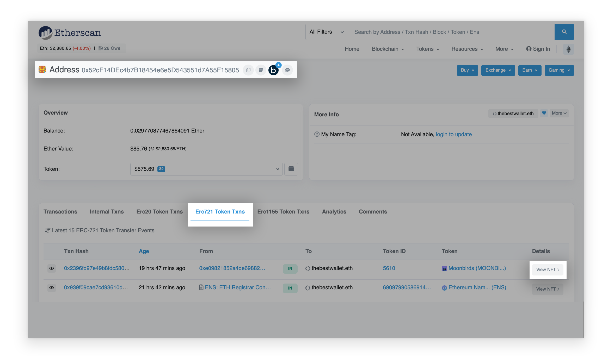Click the address QR code icon
The image size is (608, 364).
[260, 70]
